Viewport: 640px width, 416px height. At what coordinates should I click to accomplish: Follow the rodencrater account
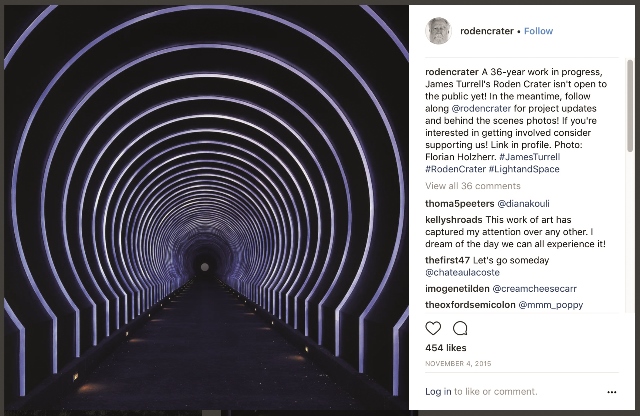[538, 31]
